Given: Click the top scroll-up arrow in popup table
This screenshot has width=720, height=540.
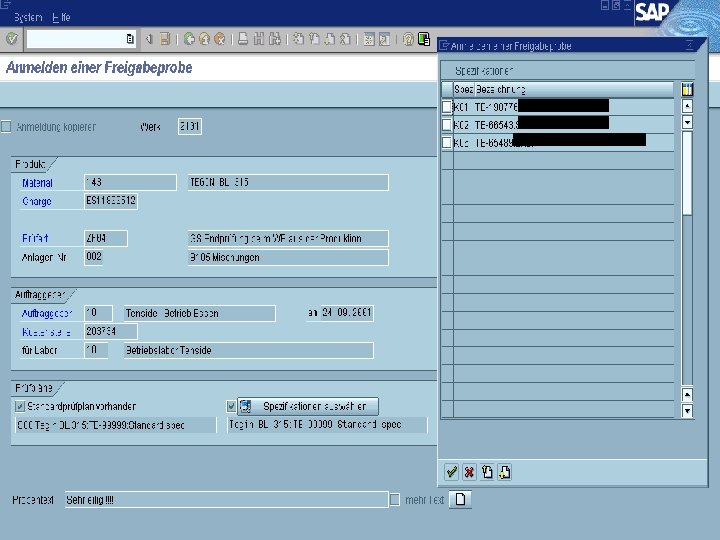Looking at the screenshot, I should [687, 107].
